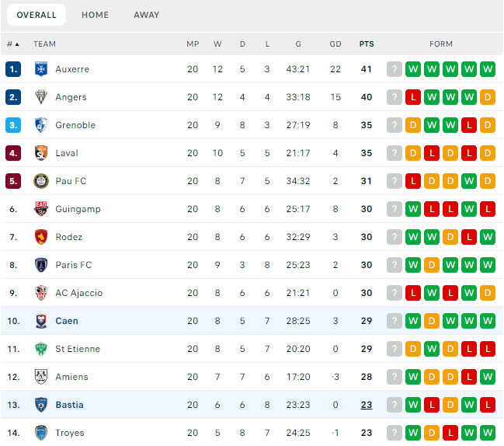Sort standings by the PTS column header
The width and height of the screenshot is (504, 446).
(x=367, y=44)
